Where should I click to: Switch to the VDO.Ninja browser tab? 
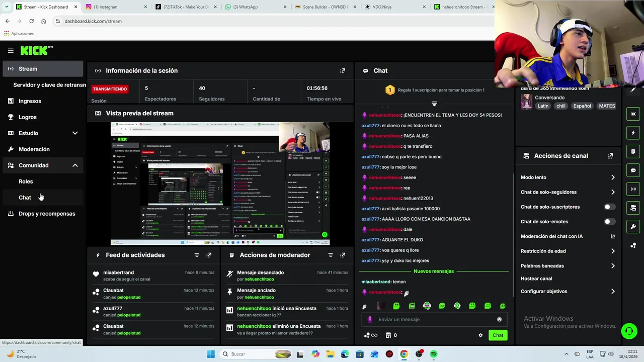[394, 7]
